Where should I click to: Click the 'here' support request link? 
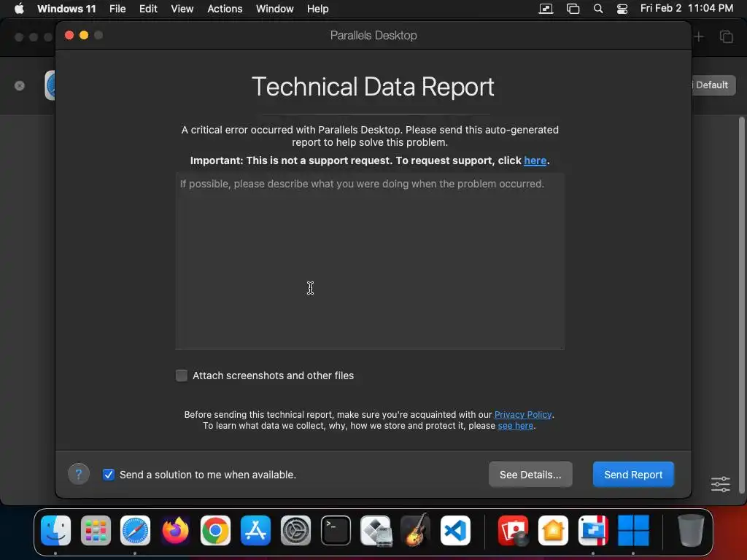535,161
